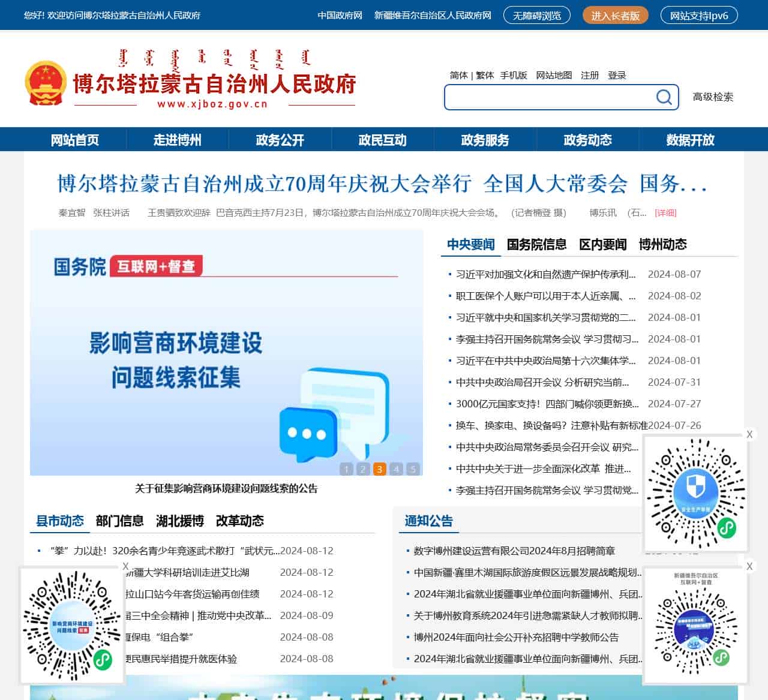Open the 网站地图 sitemap

pyautogui.click(x=554, y=76)
